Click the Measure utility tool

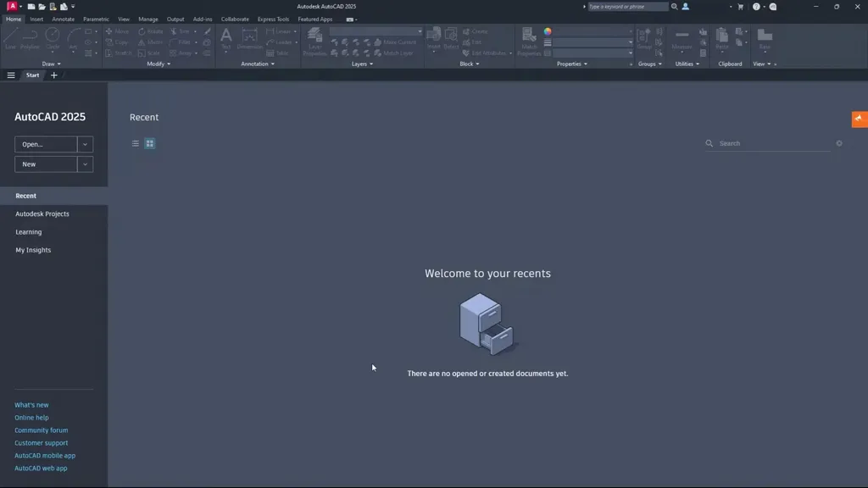pos(682,39)
